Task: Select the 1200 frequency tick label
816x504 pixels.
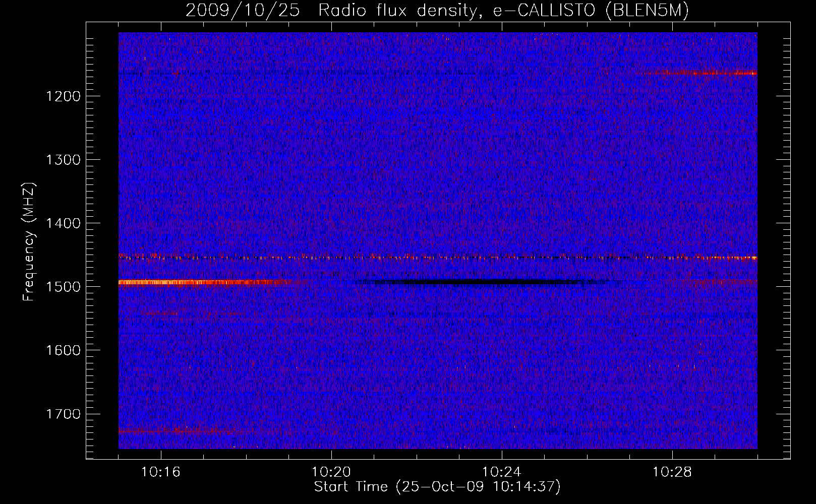Action: point(63,96)
